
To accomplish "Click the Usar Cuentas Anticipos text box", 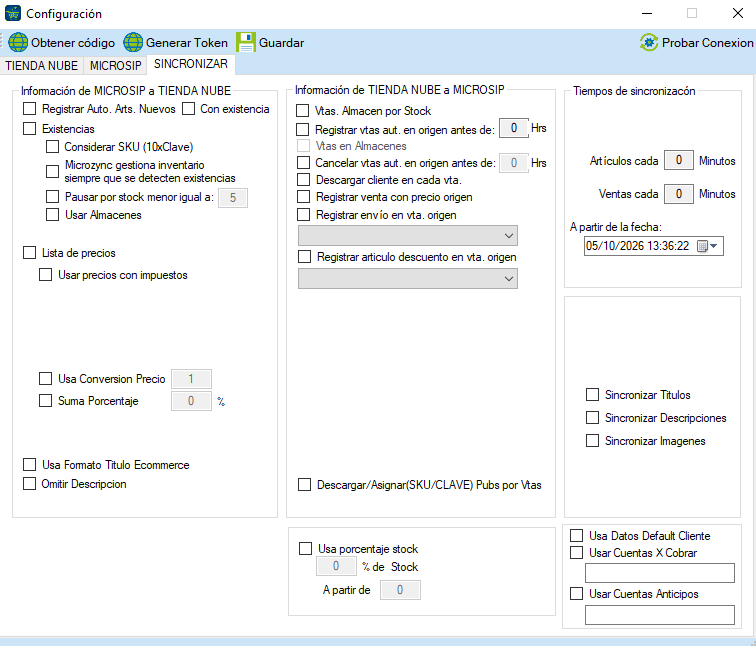I will coord(660,615).
